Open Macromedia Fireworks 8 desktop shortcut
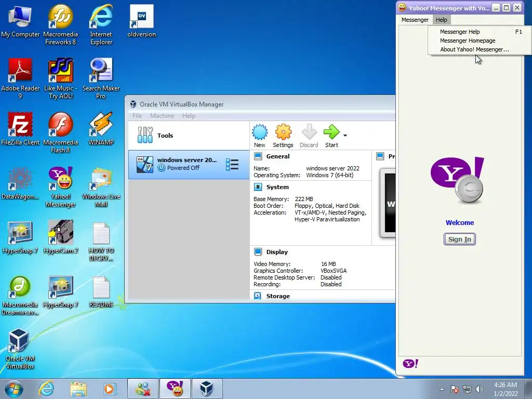This screenshot has width=532, height=399. (60, 25)
